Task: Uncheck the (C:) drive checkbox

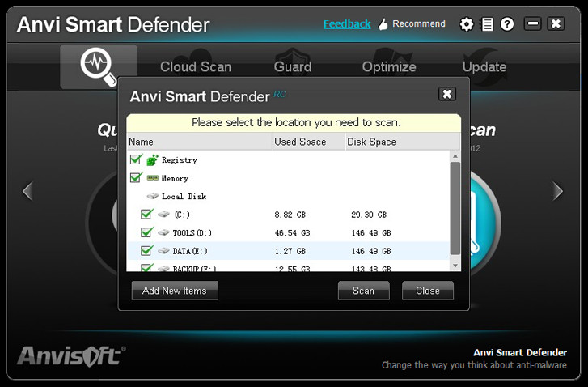Action: [x=146, y=214]
